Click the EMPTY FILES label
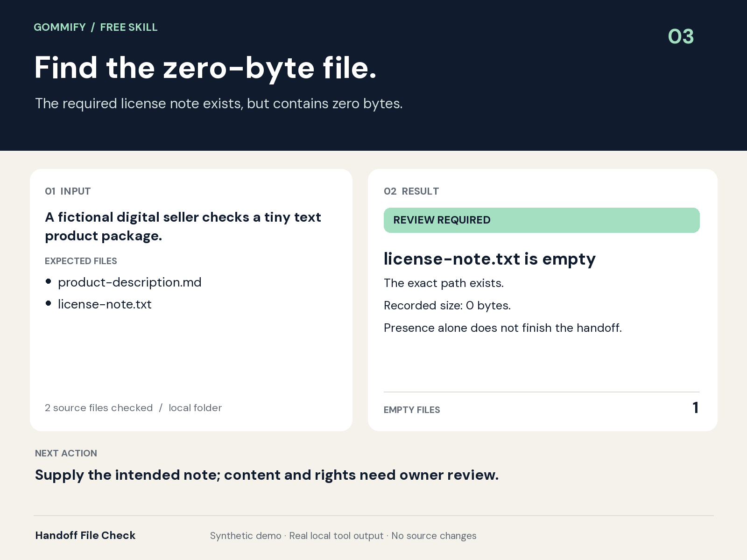Viewport: 747px width, 560px height. (x=412, y=410)
